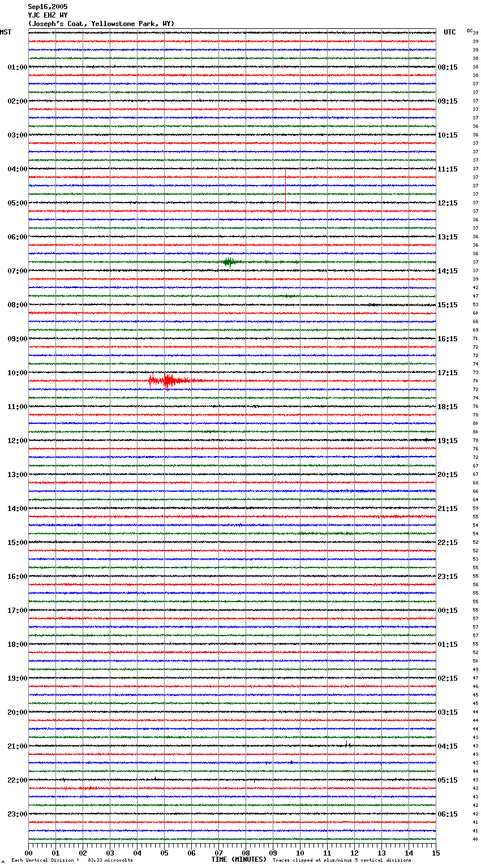
Task: Click the 21:15 UTC label
Action: 448,509
